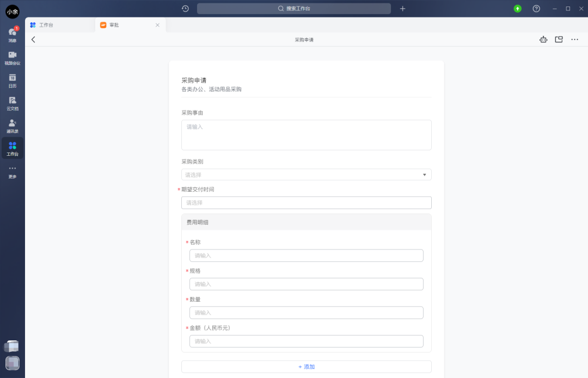The height and width of the screenshot is (378, 588).
Task: Click the help question mark icon
Action: tap(536, 9)
